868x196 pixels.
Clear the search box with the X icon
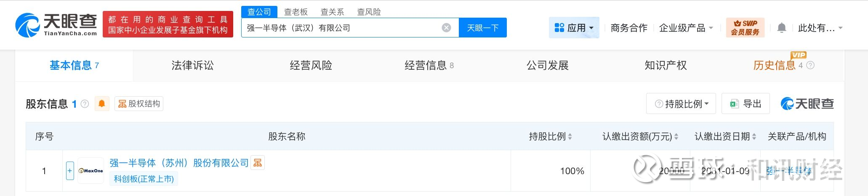pos(446,28)
